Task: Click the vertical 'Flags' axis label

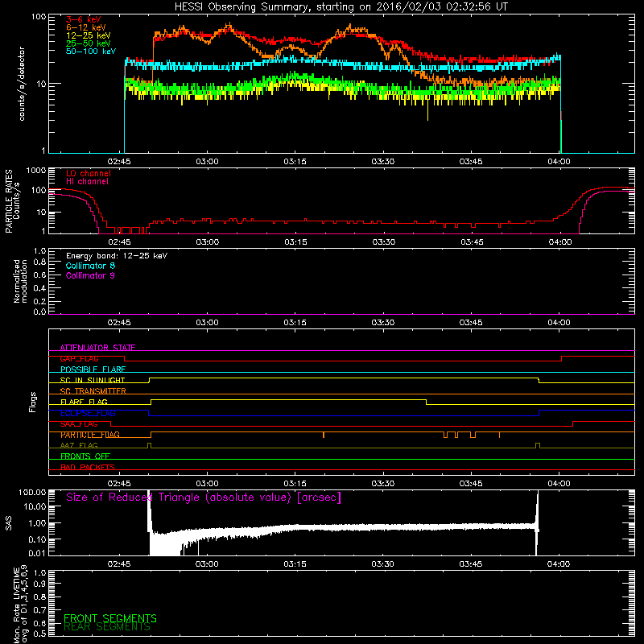Action: 33,402
